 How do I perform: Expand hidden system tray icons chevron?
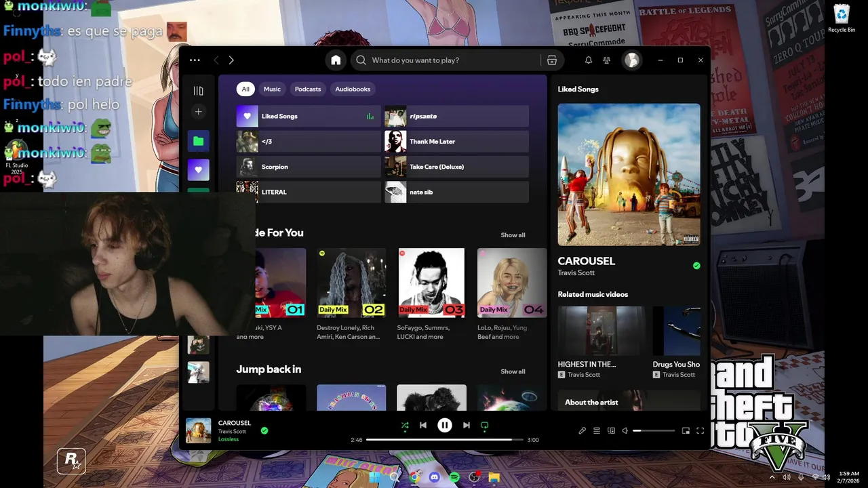click(772, 477)
